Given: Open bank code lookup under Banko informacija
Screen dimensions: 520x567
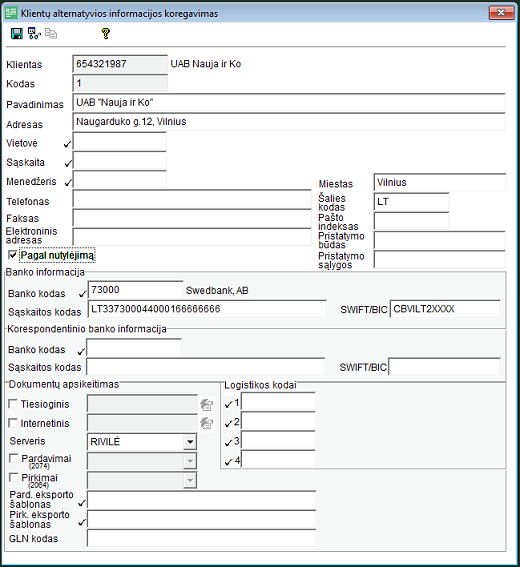Looking at the screenshot, I should pyautogui.click(x=82, y=294).
